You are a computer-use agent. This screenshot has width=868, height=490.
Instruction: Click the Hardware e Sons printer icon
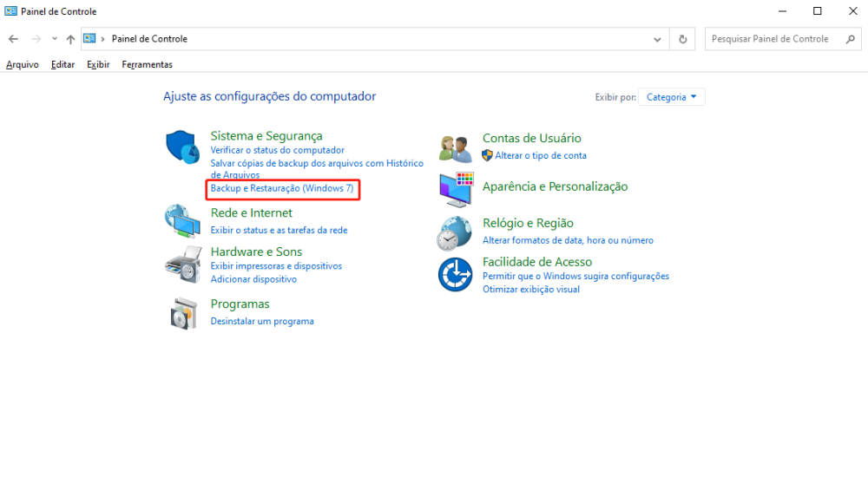point(182,265)
